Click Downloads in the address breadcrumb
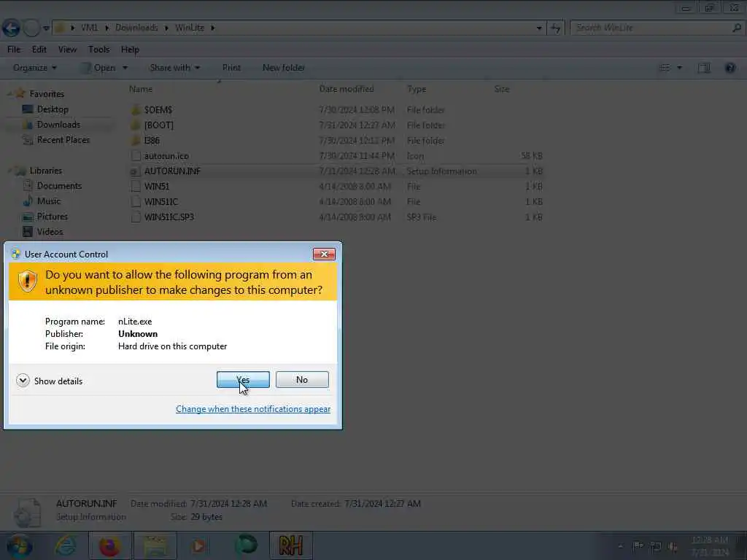The height and width of the screenshot is (560, 747). coord(136,28)
